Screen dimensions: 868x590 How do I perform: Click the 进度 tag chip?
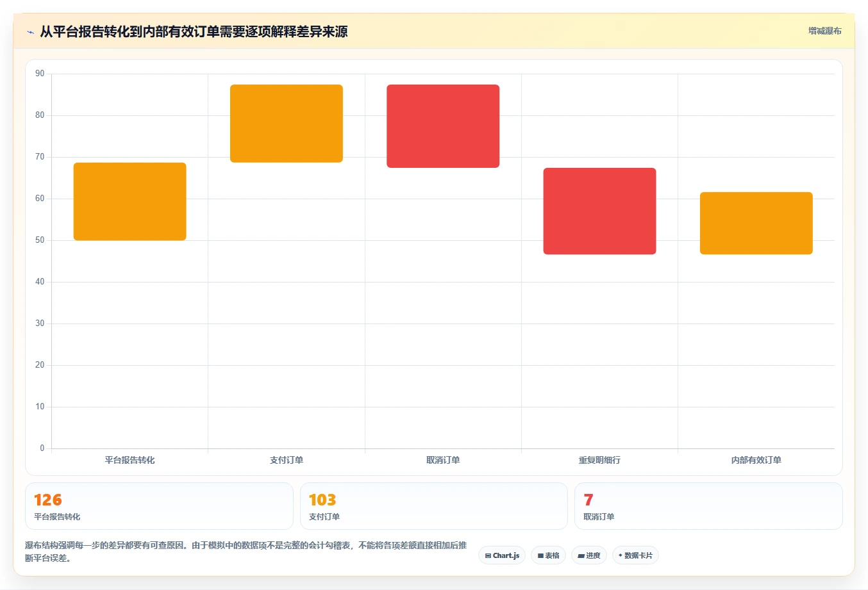tap(589, 555)
